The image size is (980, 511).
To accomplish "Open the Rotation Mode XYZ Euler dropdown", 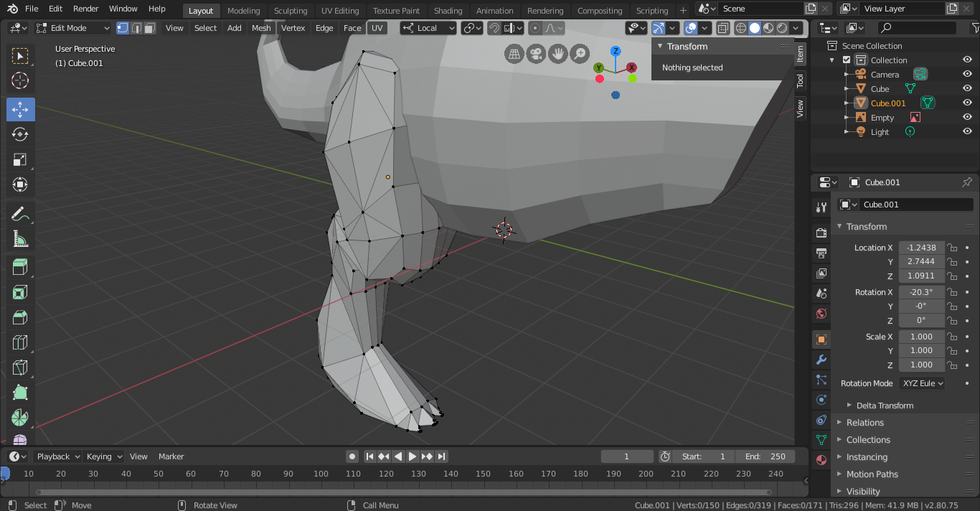I will [x=922, y=383].
